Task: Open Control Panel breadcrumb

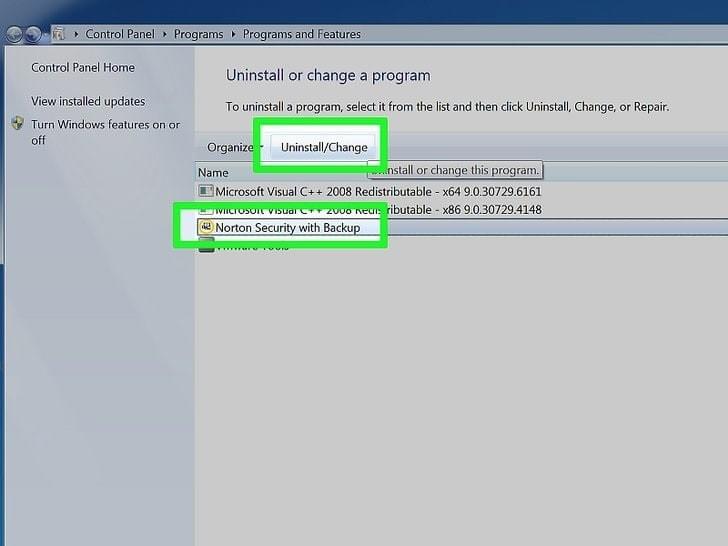Action: pyautogui.click(x=120, y=34)
